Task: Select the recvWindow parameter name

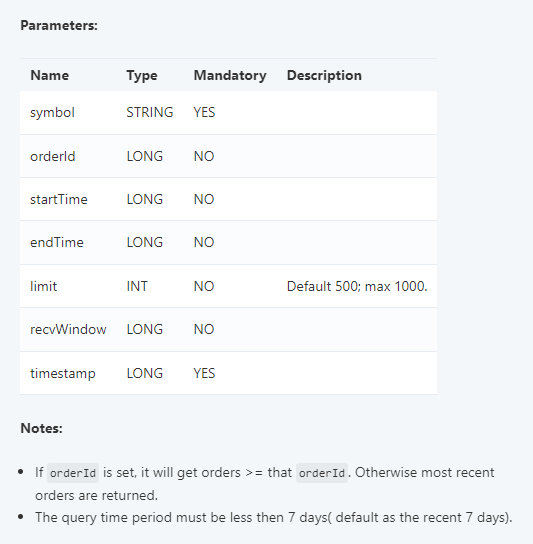Action: (68, 330)
